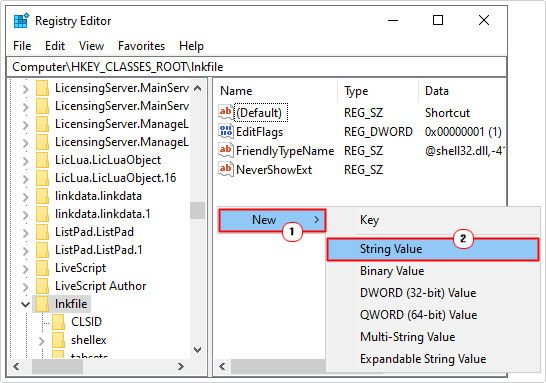Expand the ListPad.ListPad key
546x383 pixels.
click(25, 232)
